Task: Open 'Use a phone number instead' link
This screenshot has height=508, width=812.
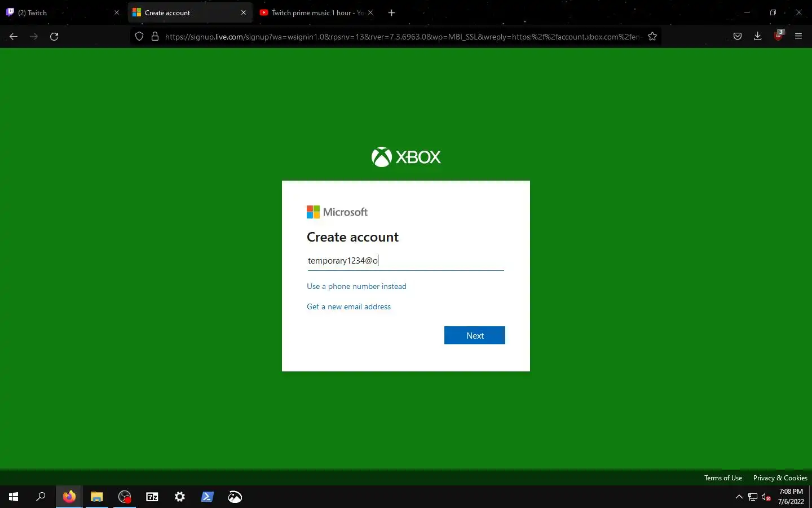Action: coord(356,286)
